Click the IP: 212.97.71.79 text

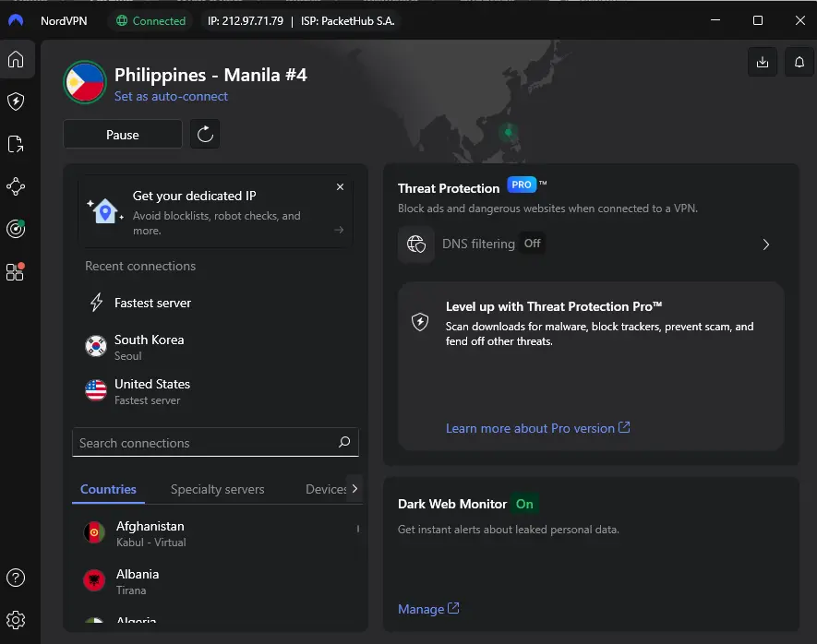(x=246, y=21)
